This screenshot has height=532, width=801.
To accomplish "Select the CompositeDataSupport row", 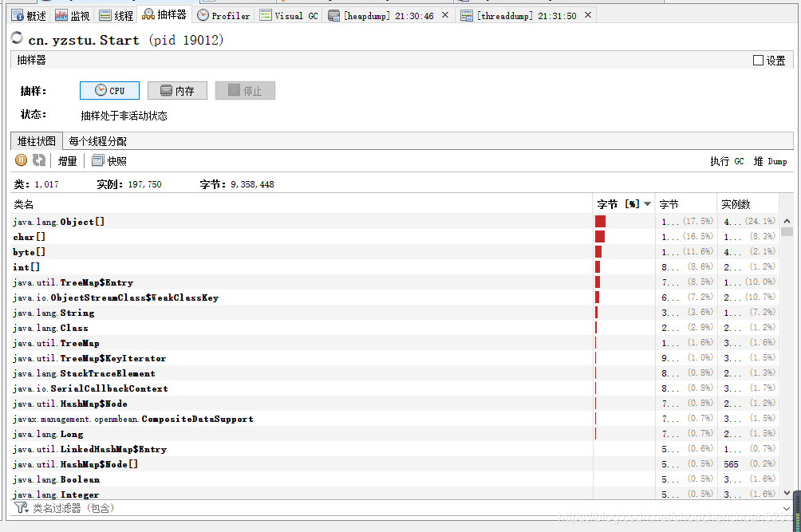I will click(395, 419).
